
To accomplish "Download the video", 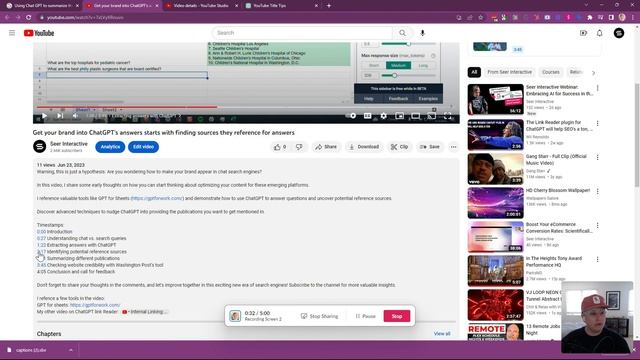I will click(x=364, y=147).
